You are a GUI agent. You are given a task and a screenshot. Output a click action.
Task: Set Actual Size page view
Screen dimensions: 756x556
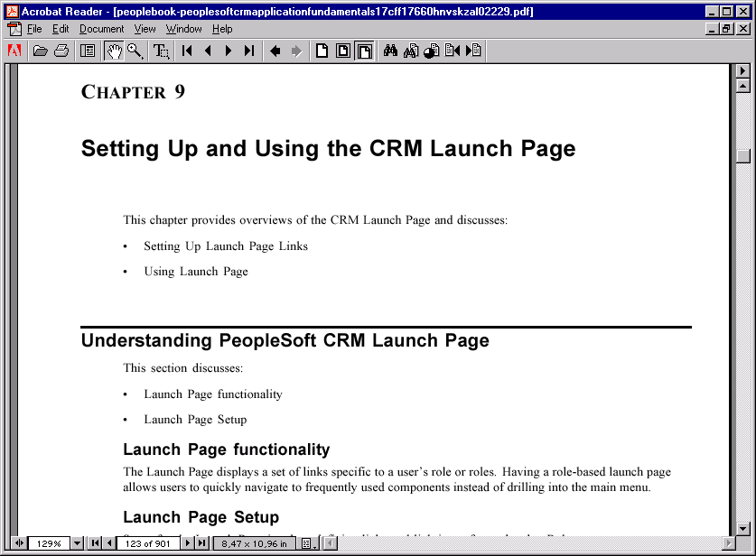(x=322, y=51)
